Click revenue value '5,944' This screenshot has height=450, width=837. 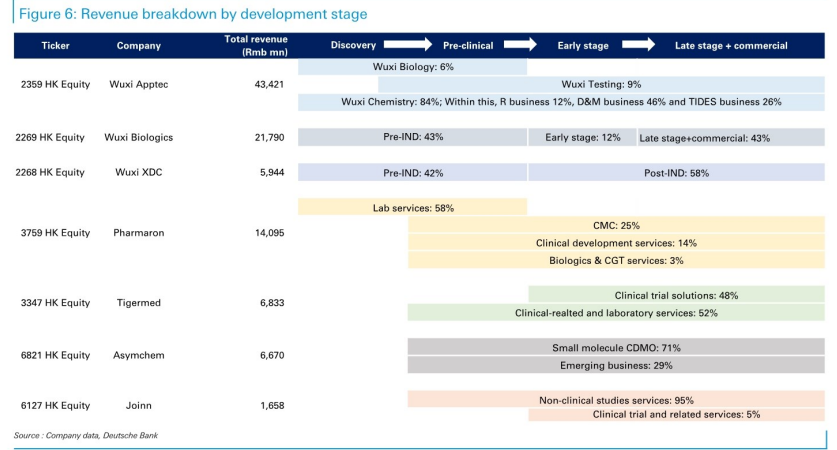pos(272,172)
